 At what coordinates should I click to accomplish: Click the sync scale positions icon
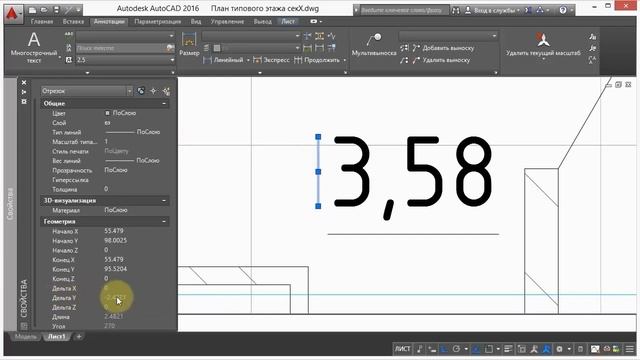pos(593,60)
